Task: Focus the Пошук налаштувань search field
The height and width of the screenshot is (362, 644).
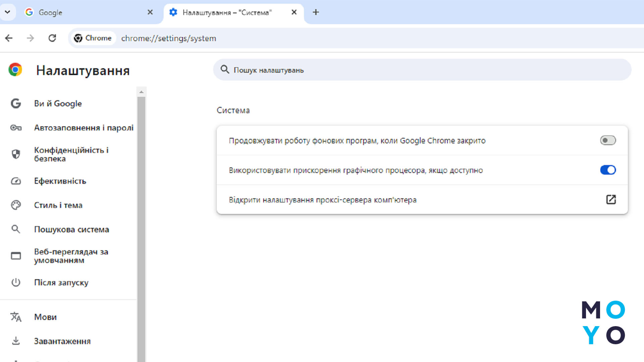Action: click(x=422, y=70)
